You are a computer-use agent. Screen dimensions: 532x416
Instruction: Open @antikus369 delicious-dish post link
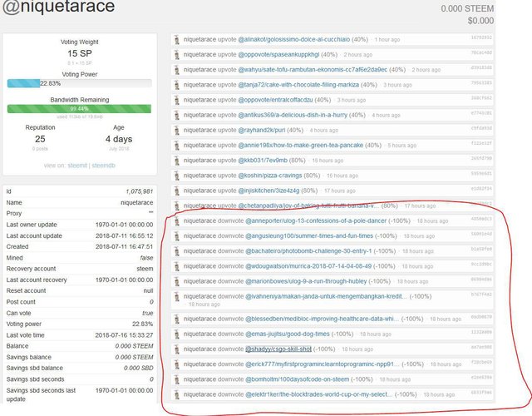click(x=293, y=115)
